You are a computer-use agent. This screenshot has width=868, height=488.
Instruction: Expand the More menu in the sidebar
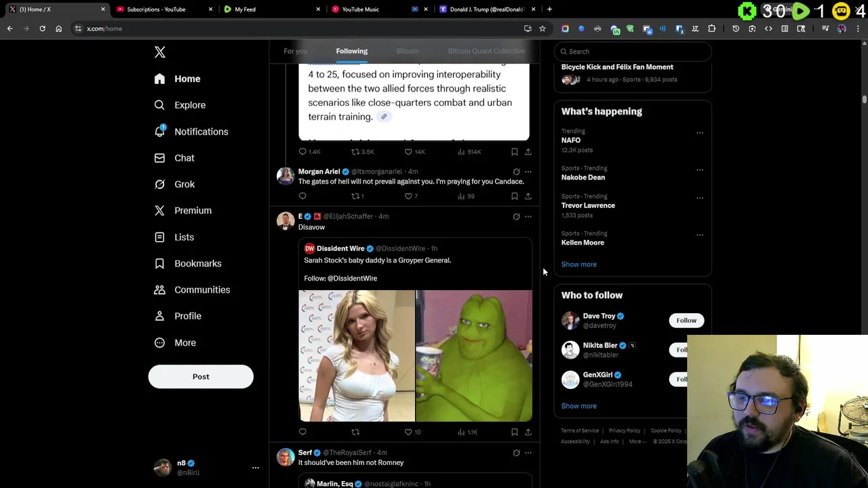[x=174, y=343]
